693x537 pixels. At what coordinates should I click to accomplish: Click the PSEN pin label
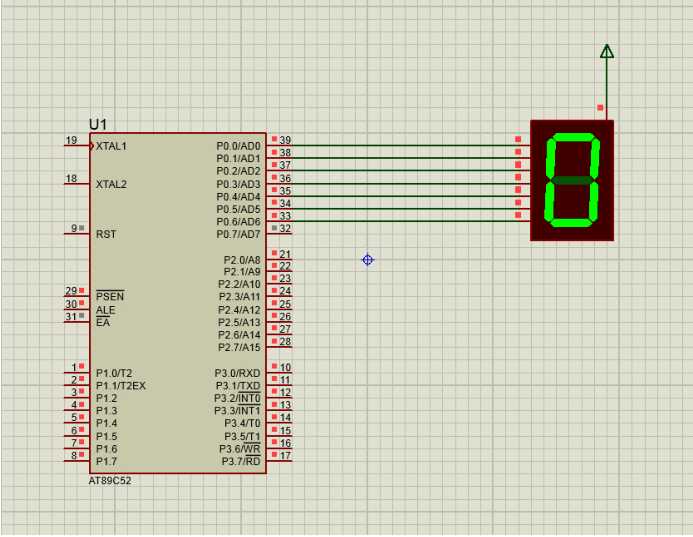[110, 296]
